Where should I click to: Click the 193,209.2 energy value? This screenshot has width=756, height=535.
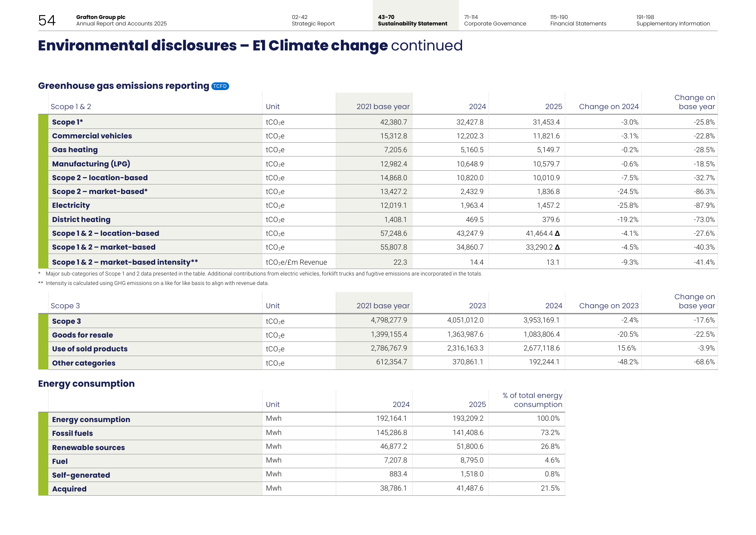[468, 418]
